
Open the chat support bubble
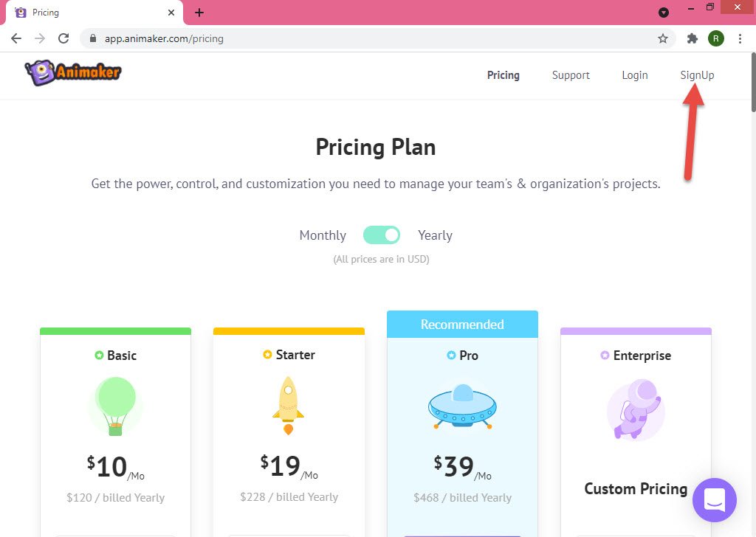tap(715, 500)
